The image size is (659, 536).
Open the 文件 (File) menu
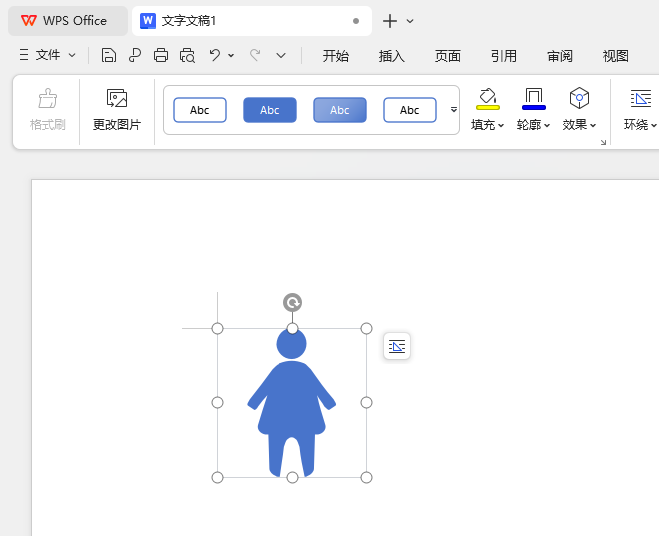coord(47,56)
